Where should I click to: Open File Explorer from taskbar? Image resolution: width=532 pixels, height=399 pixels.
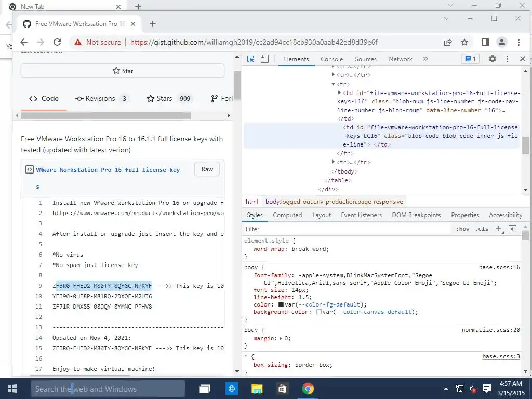(257, 389)
